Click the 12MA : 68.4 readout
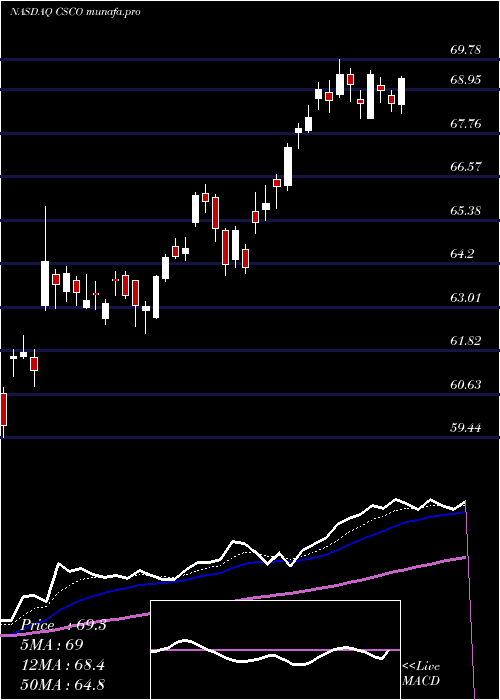The width and height of the screenshot is (500, 700). coord(63,665)
